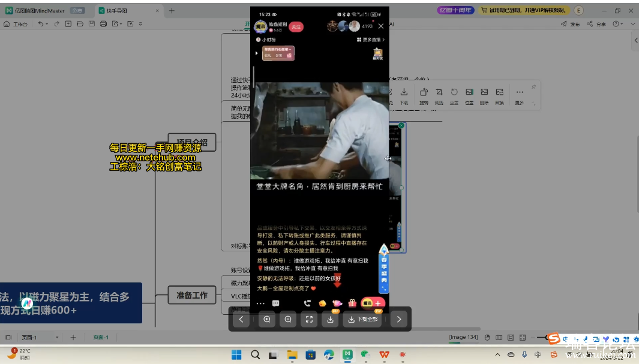
Task: Click the fullscreen icon in the status bar
Action: coord(523,337)
